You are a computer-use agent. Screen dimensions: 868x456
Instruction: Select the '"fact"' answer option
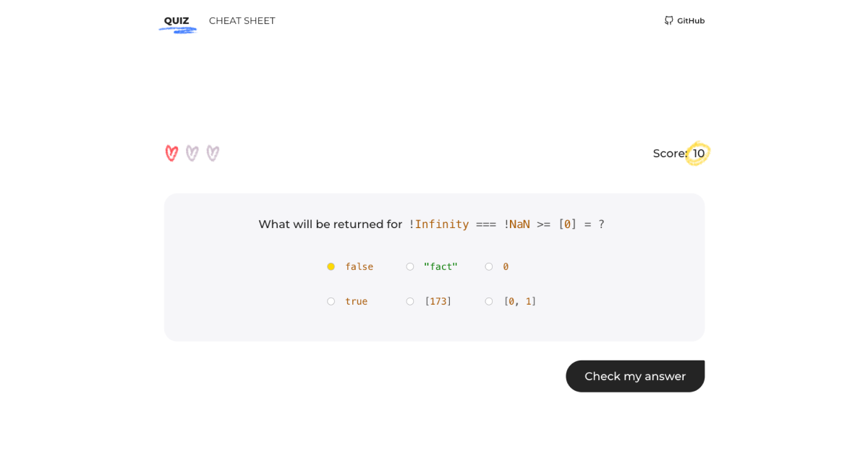pyautogui.click(x=409, y=266)
